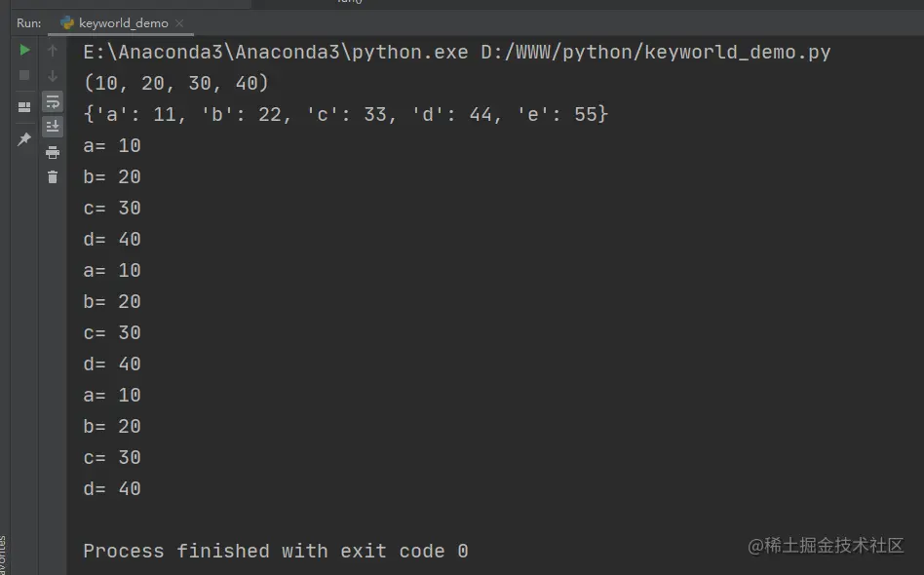This screenshot has width=924, height=575.
Task: Open the Favorites tool window tab
Action: (x=4, y=555)
